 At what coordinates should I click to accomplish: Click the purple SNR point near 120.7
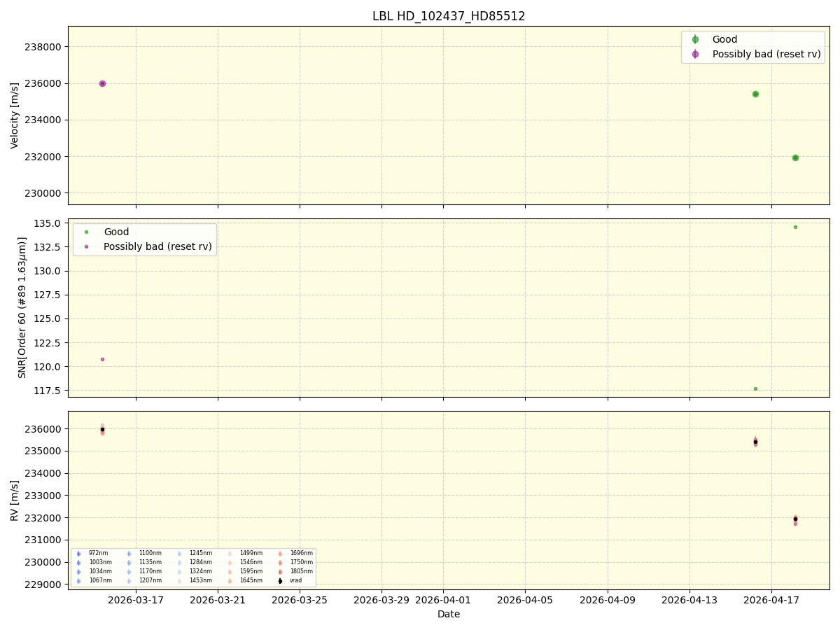(102, 359)
